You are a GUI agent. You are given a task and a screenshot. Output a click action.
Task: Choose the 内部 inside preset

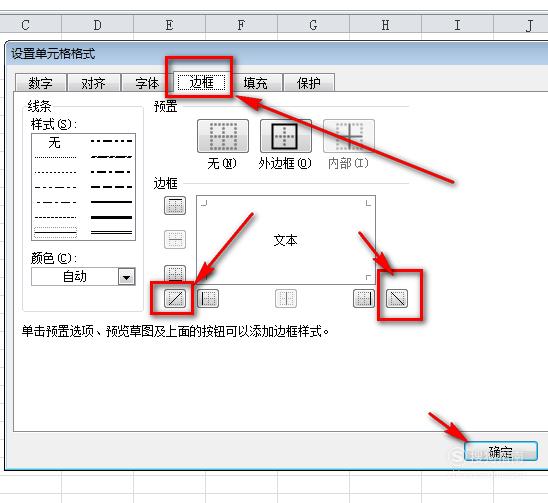[349, 136]
